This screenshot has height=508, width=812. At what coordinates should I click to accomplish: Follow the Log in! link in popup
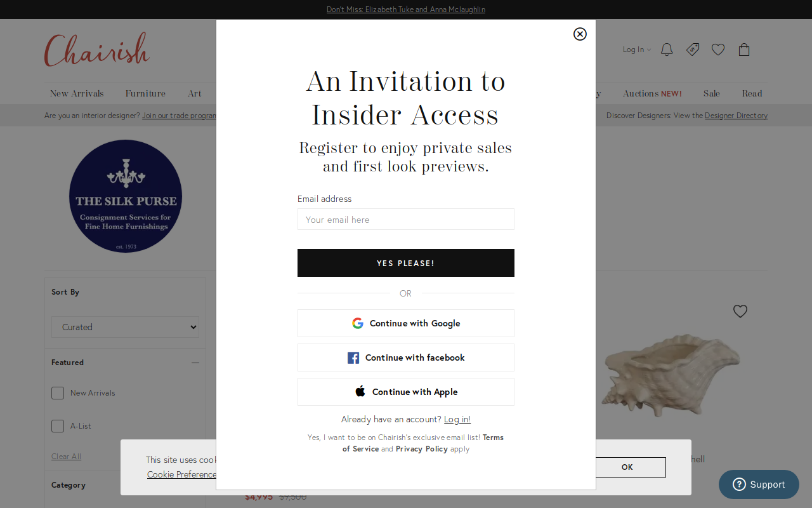tap(457, 419)
